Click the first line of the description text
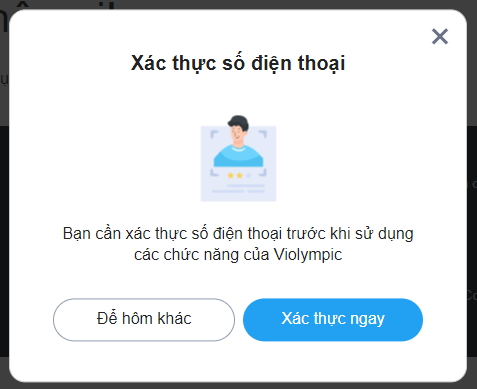This screenshot has width=477, height=389. (x=238, y=234)
